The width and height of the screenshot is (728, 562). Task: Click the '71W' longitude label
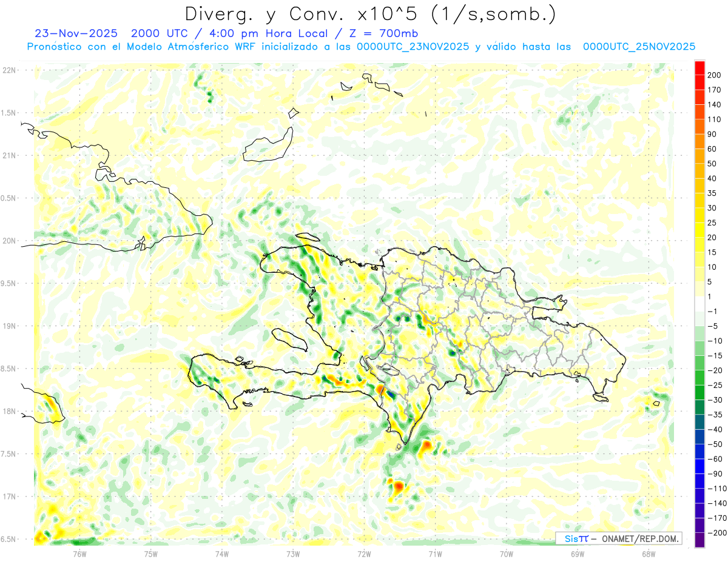point(435,554)
